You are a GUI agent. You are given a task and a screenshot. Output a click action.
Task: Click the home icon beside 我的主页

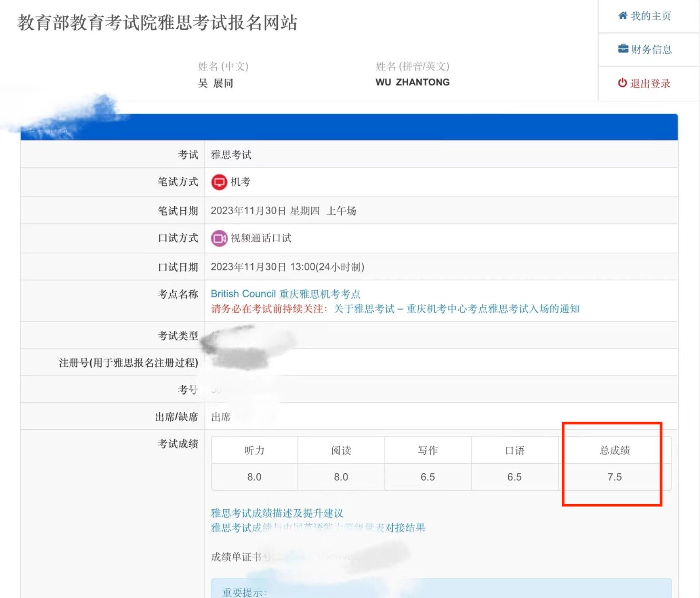[x=623, y=16]
